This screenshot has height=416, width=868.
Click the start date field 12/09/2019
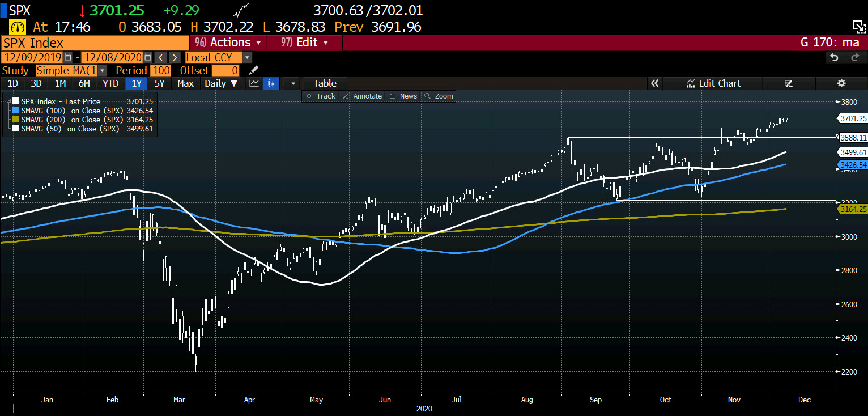(x=33, y=57)
